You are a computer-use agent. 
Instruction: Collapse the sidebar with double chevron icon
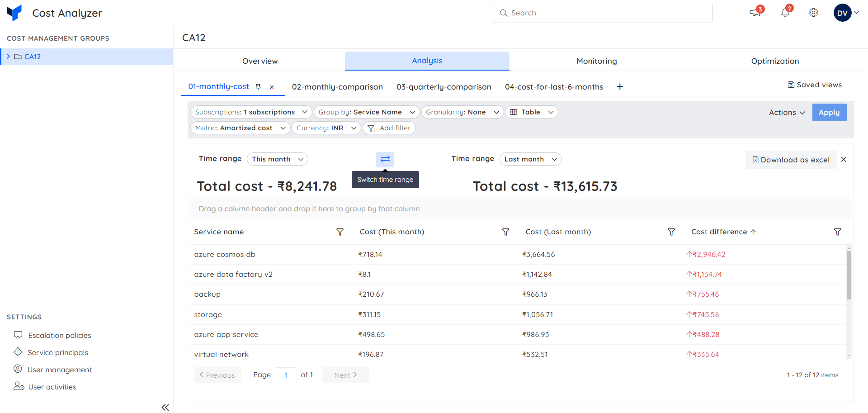[165, 408]
